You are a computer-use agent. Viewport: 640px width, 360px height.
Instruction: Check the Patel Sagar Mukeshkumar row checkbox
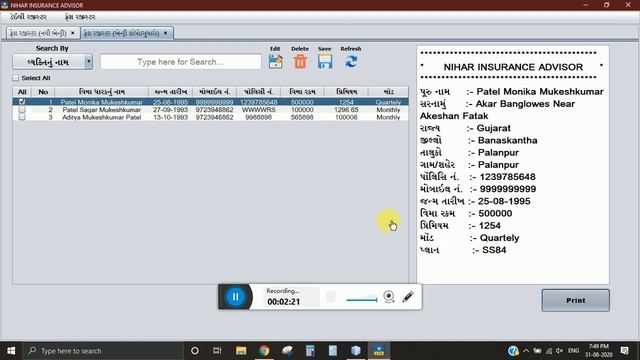22,109
